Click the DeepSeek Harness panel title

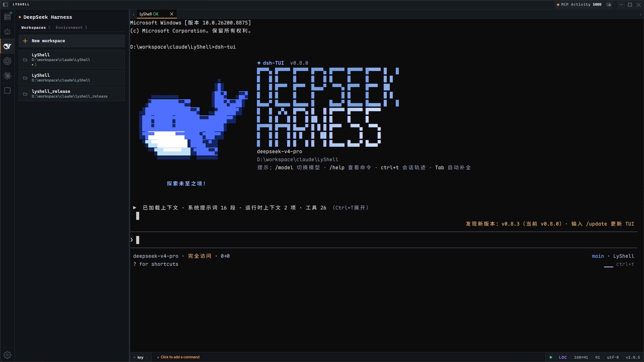tap(48, 17)
